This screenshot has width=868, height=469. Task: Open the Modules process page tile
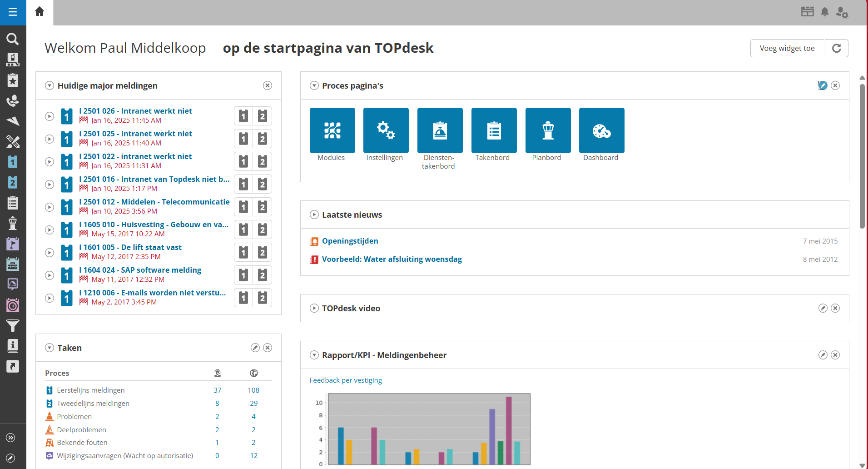[332, 130]
